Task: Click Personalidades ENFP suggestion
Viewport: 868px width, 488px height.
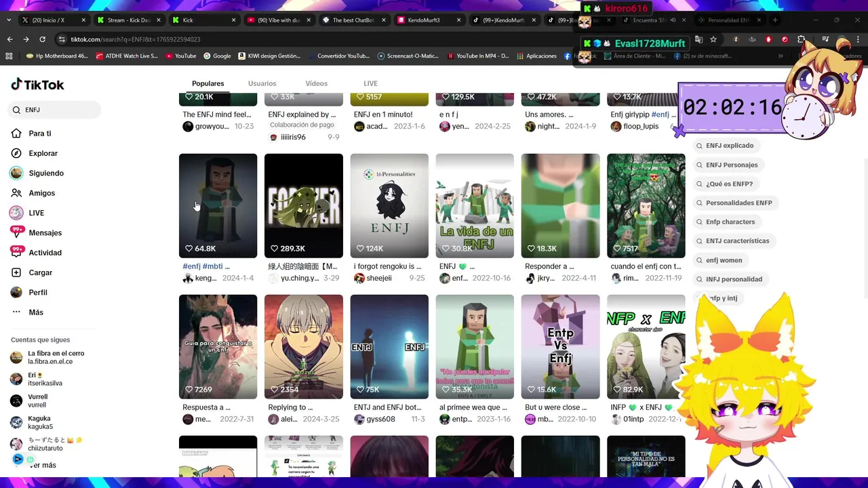Action: 735,203
